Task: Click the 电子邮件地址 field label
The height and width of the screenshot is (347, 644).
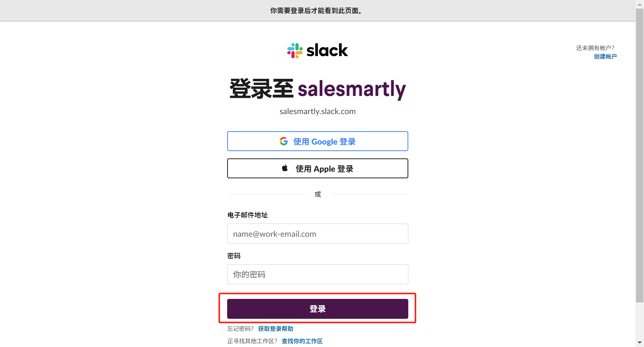Action: [x=248, y=215]
